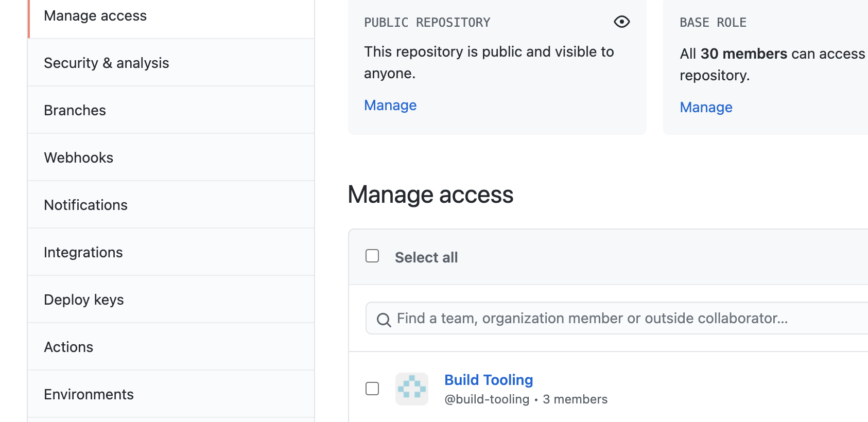Click the Select all label text
Screen dimensions: 868x422
pyautogui.click(x=426, y=257)
